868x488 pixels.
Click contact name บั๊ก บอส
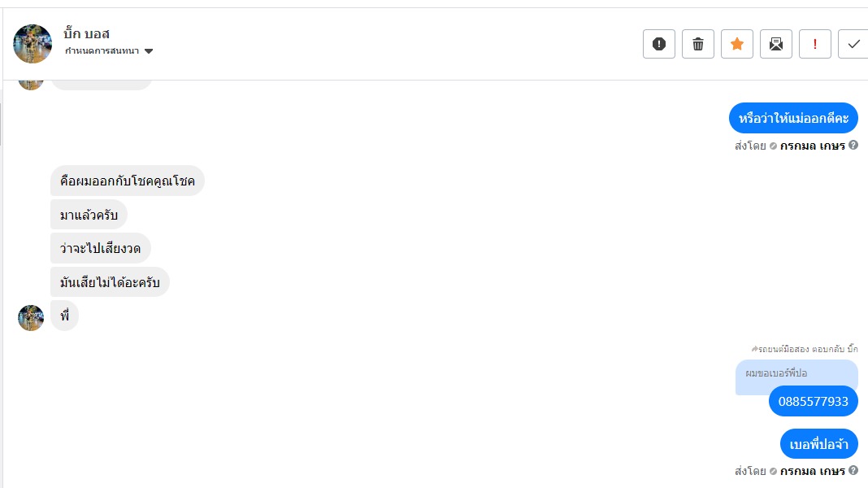click(x=87, y=34)
